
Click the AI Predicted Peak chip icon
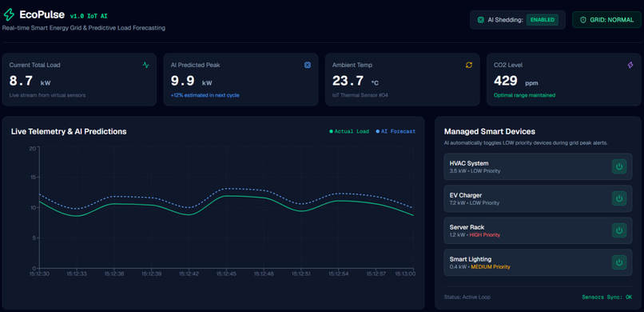(x=307, y=65)
